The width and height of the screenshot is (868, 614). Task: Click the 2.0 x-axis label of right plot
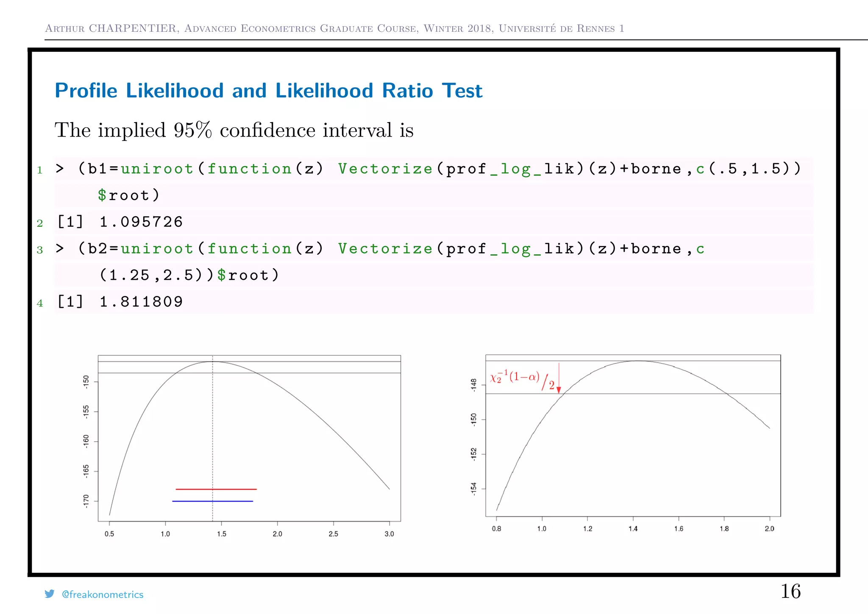pos(770,529)
